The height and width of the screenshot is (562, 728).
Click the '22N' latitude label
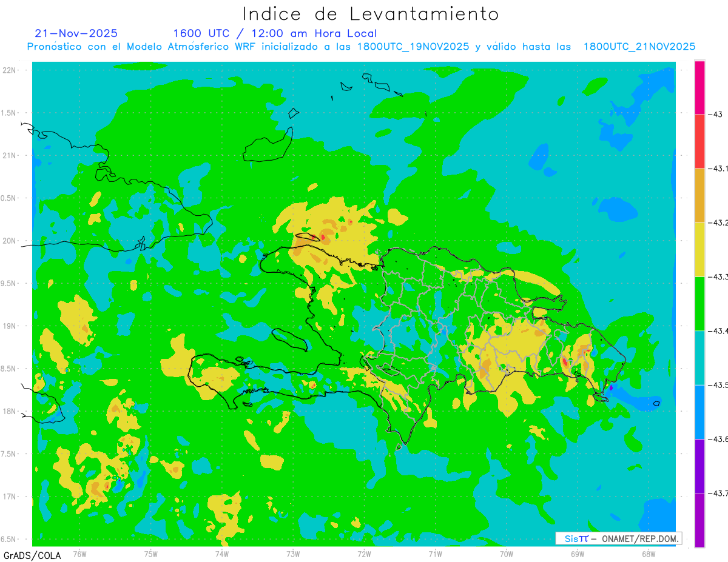coord(10,70)
